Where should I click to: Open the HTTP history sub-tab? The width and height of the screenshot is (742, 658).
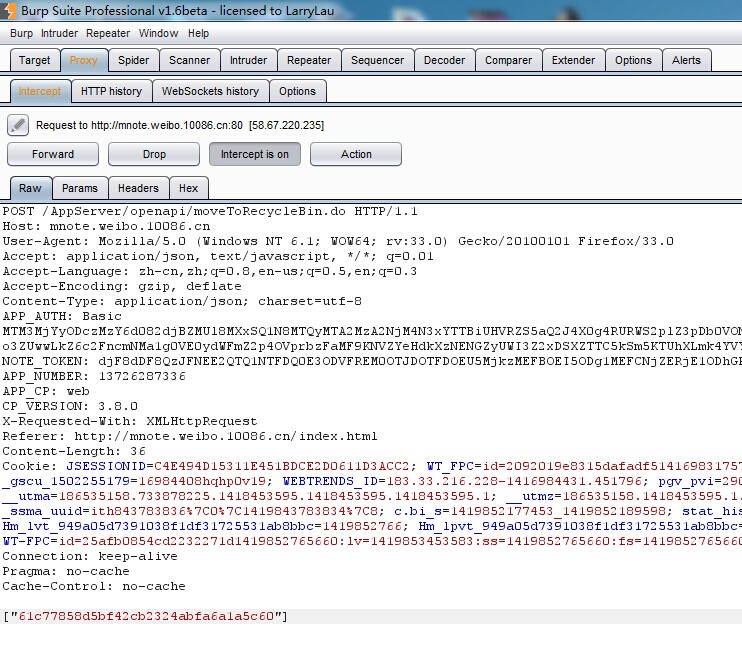point(112,91)
